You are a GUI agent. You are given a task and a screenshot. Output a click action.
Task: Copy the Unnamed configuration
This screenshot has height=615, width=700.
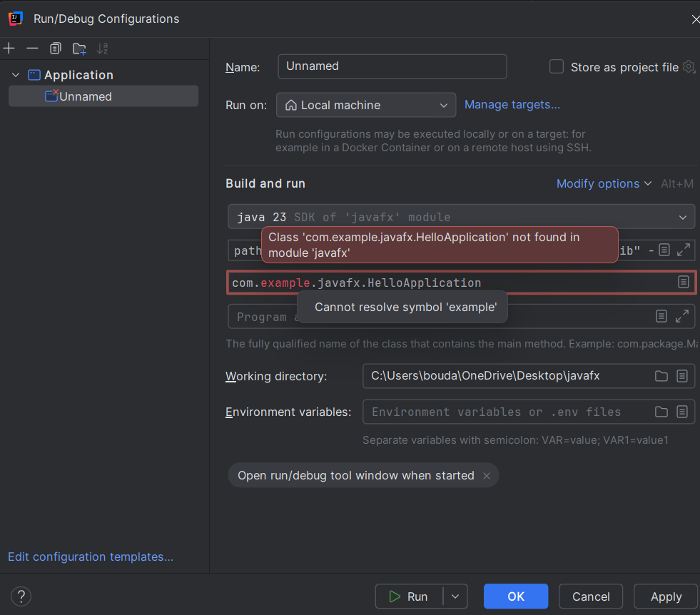point(55,48)
